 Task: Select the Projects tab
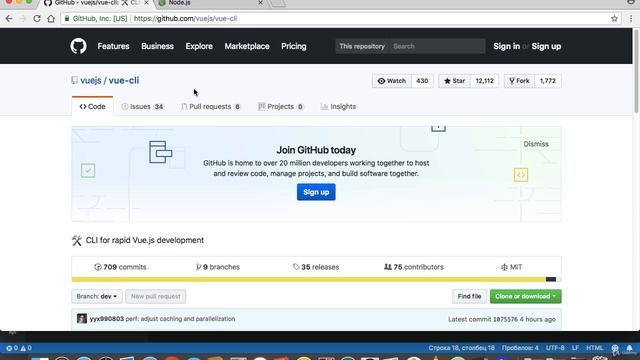coord(280,107)
